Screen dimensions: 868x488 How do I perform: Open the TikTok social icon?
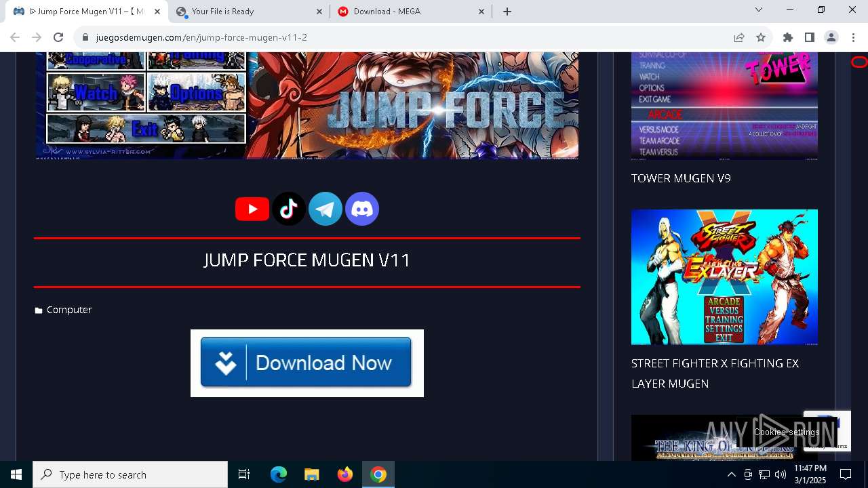tap(289, 209)
